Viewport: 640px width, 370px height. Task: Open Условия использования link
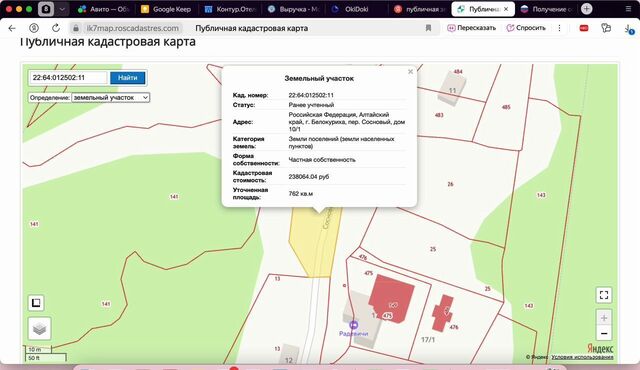(582, 357)
